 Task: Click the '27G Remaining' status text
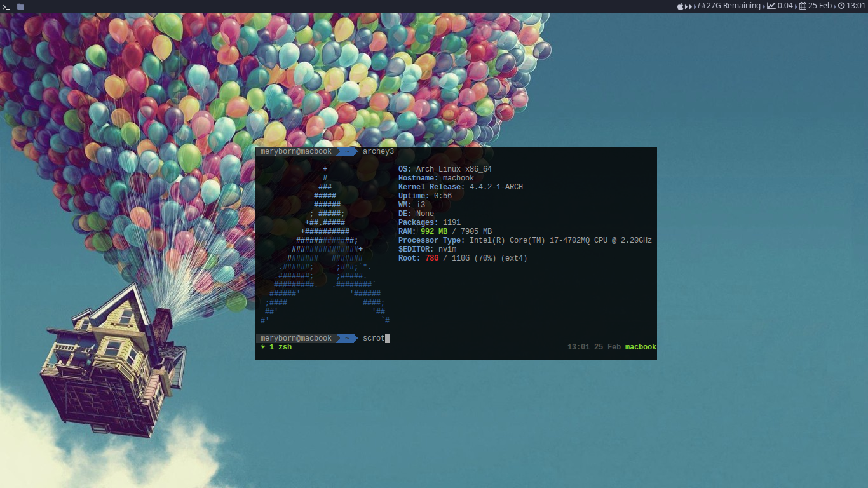coord(733,6)
